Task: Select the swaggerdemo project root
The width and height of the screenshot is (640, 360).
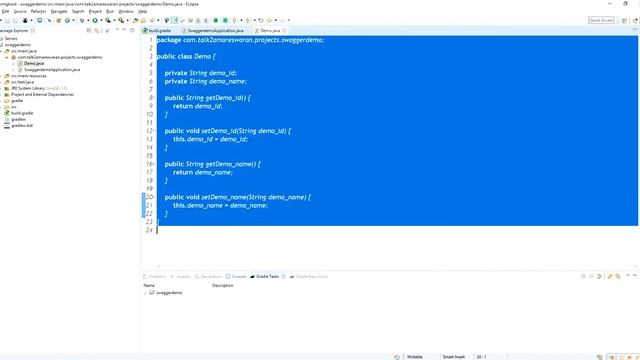Action: pos(18,45)
